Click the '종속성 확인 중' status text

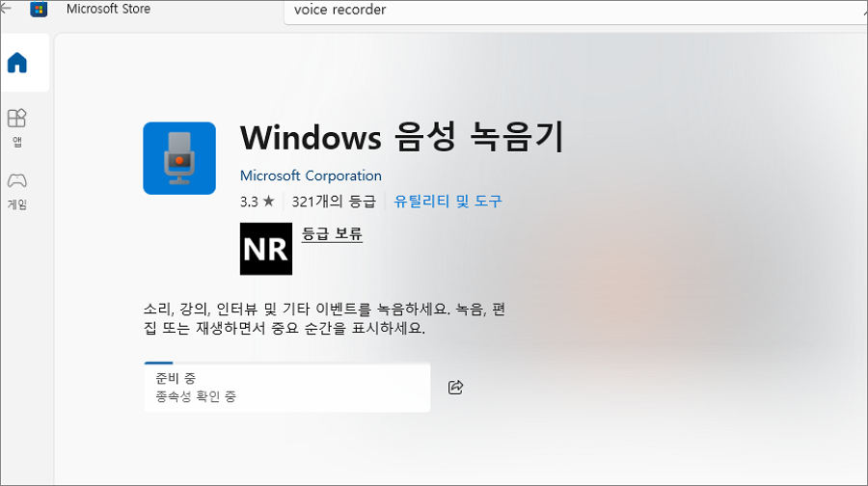click(196, 396)
